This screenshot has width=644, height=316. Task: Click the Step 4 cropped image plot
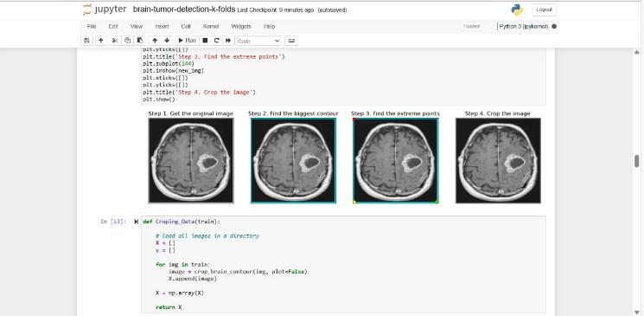pos(498,160)
